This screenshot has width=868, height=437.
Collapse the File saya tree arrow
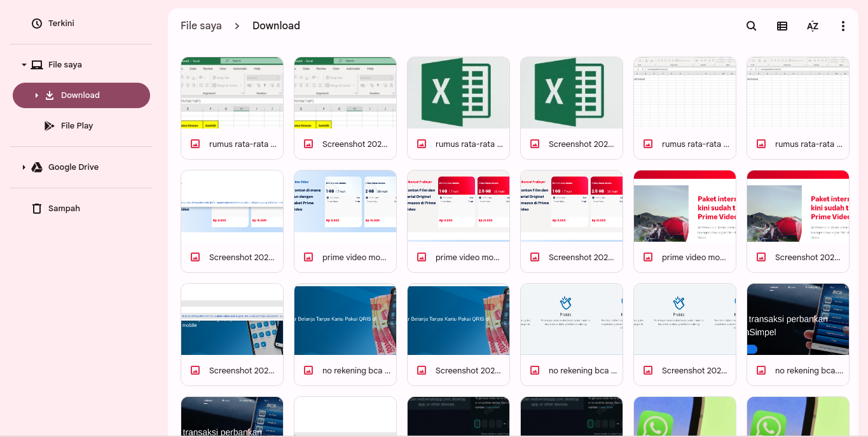pyautogui.click(x=24, y=65)
